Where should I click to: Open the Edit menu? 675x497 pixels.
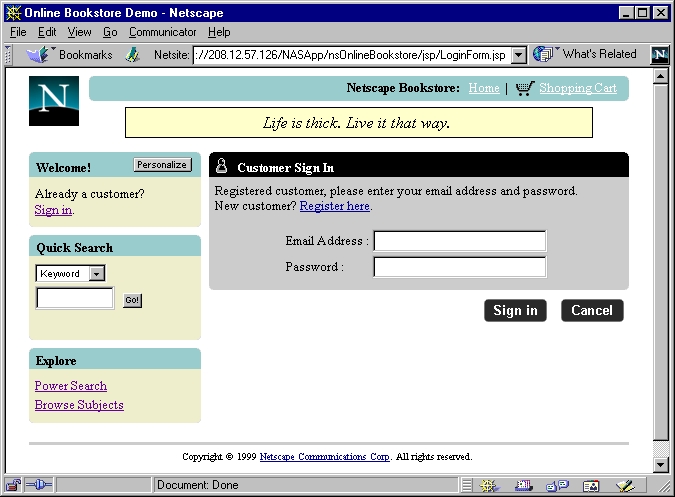click(x=47, y=32)
